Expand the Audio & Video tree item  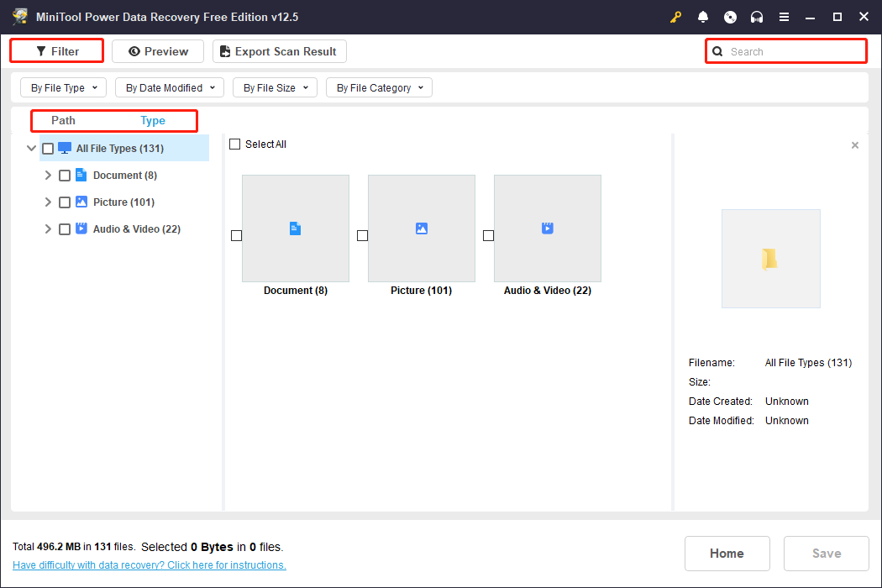tap(48, 228)
